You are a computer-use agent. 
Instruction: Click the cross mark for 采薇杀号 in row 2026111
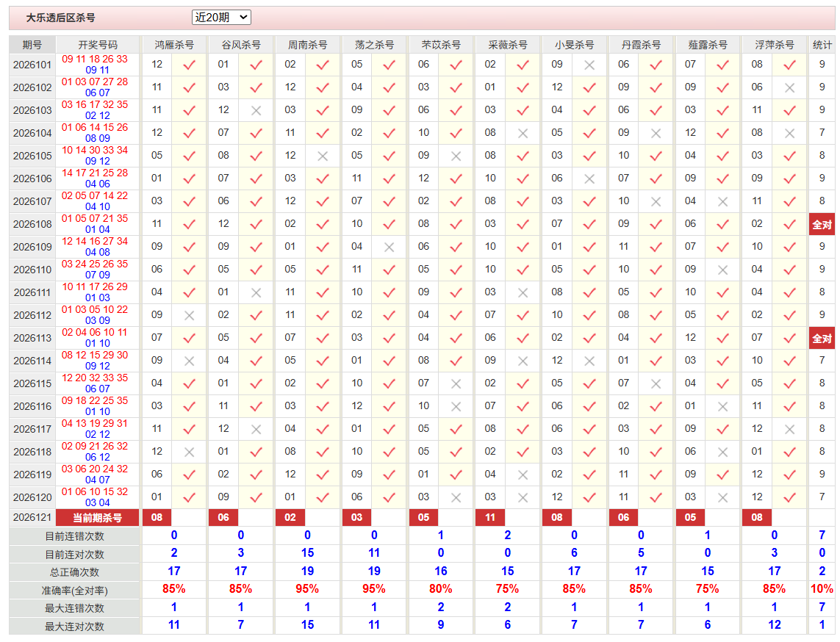click(523, 293)
